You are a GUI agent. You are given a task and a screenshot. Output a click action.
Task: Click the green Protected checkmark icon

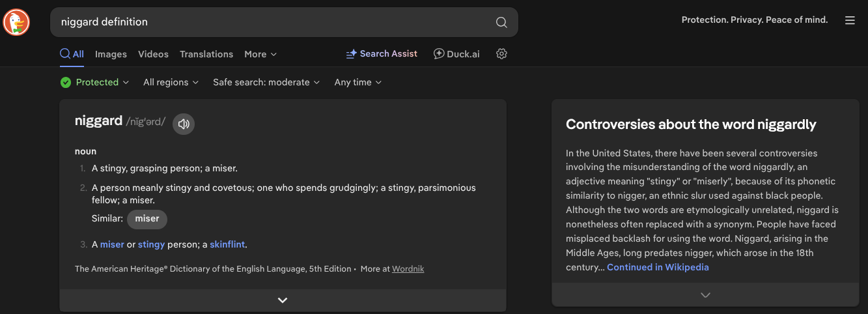pyautogui.click(x=66, y=82)
